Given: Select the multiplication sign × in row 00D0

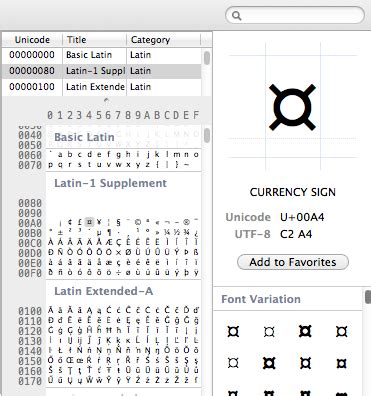Looking at the screenshot, I should (119, 252).
